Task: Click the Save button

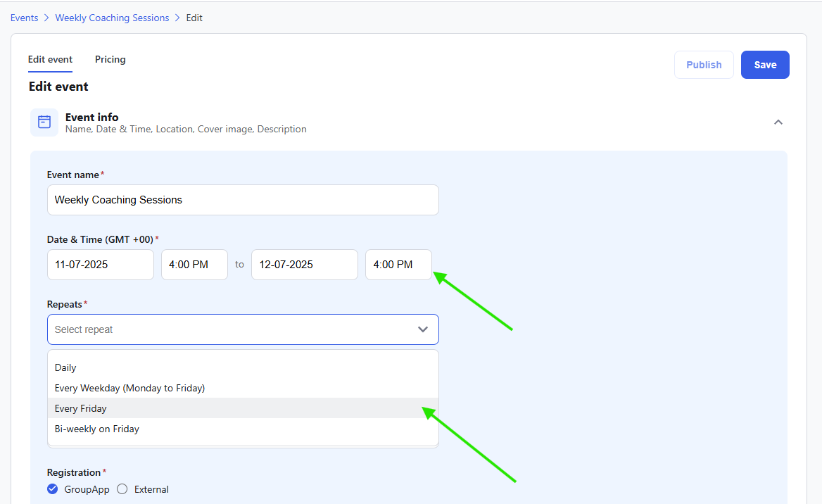Action: [x=765, y=65]
